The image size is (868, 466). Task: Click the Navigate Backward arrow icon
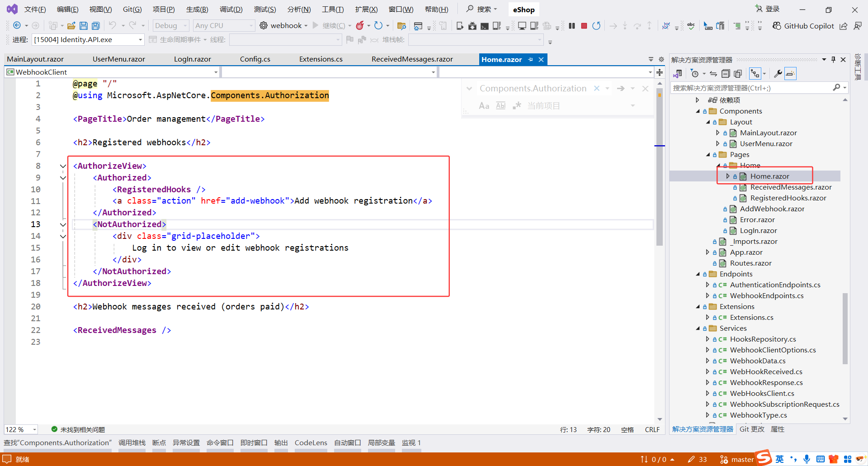pos(17,26)
